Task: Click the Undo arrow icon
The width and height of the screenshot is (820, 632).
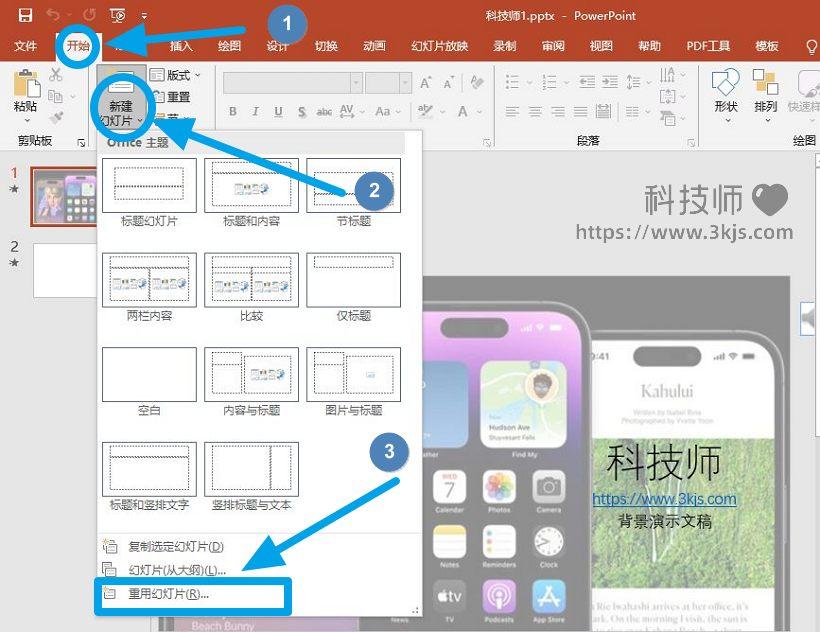Action: [53, 15]
